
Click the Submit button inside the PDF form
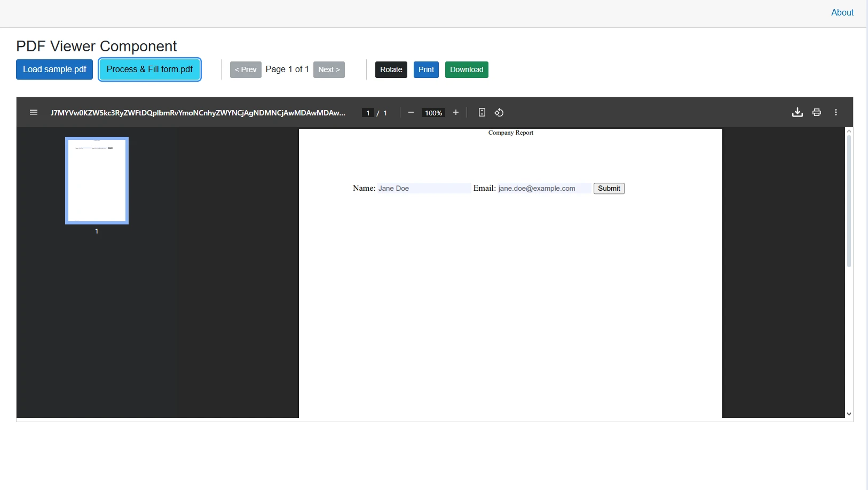pyautogui.click(x=609, y=188)
